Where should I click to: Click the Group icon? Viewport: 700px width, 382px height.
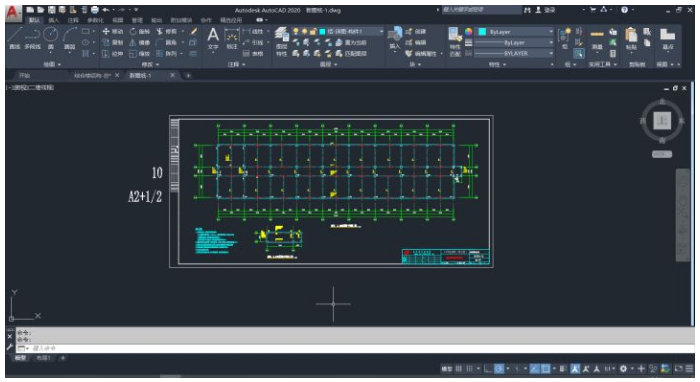(x=565, y=38)
